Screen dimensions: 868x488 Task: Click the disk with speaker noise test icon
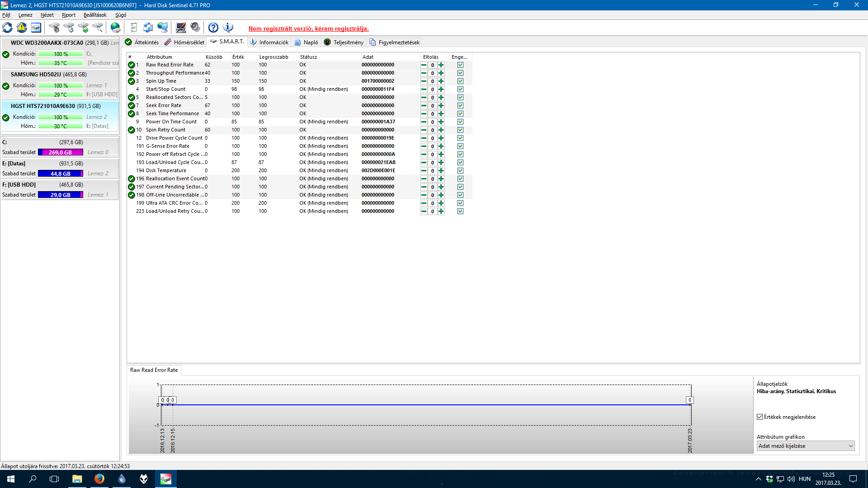[54, 28]
